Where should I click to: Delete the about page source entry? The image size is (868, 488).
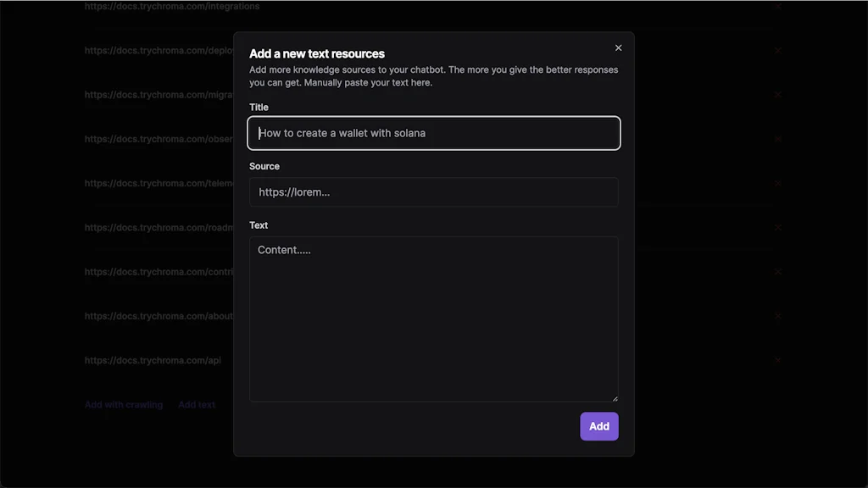point(778,315)
